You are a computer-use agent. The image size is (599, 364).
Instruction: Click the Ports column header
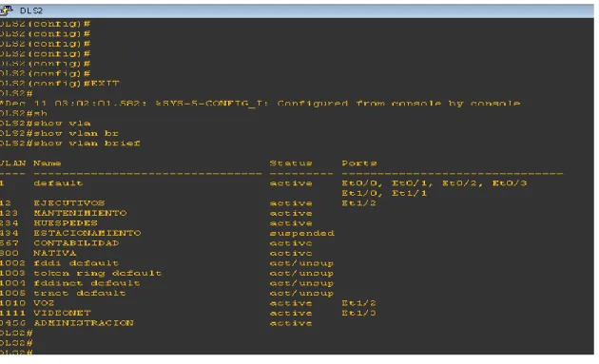359,163
